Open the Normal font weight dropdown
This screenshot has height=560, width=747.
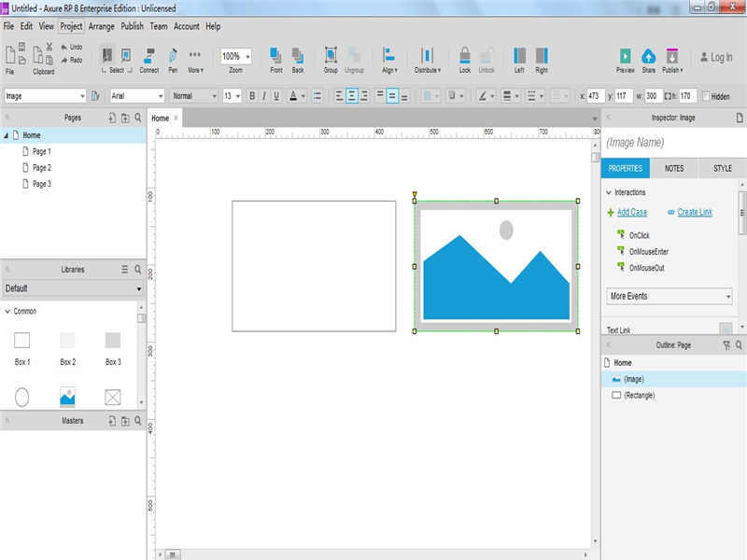click(x=194, y=96)
